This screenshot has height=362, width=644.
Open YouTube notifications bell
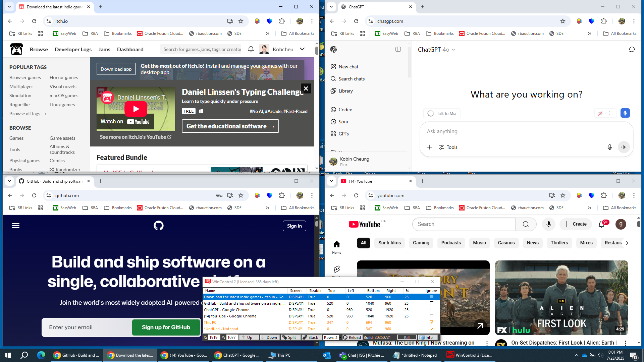coord(602,224)
